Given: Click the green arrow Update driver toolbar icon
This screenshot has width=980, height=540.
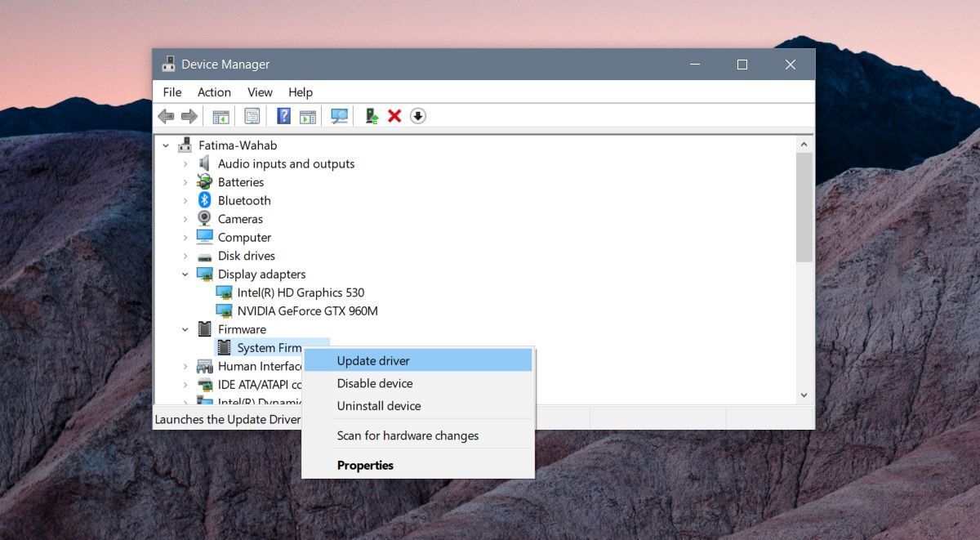Looking at the screenshot, I should tap(372, 116).
